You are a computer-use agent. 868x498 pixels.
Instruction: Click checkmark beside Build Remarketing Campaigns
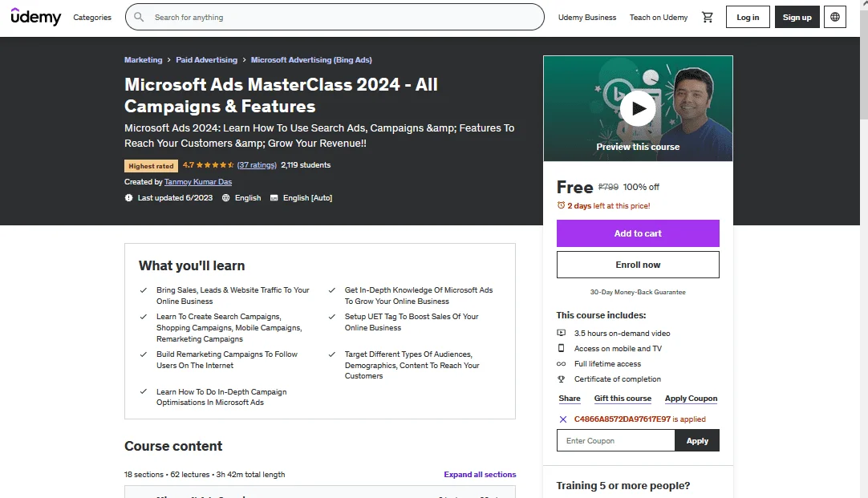[144, 354]
